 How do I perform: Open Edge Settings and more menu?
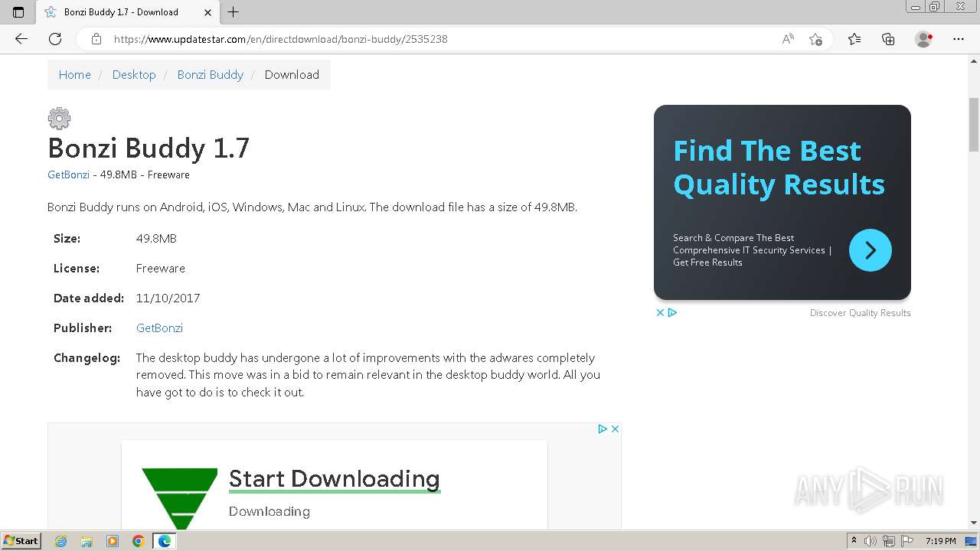pos(959,39)
